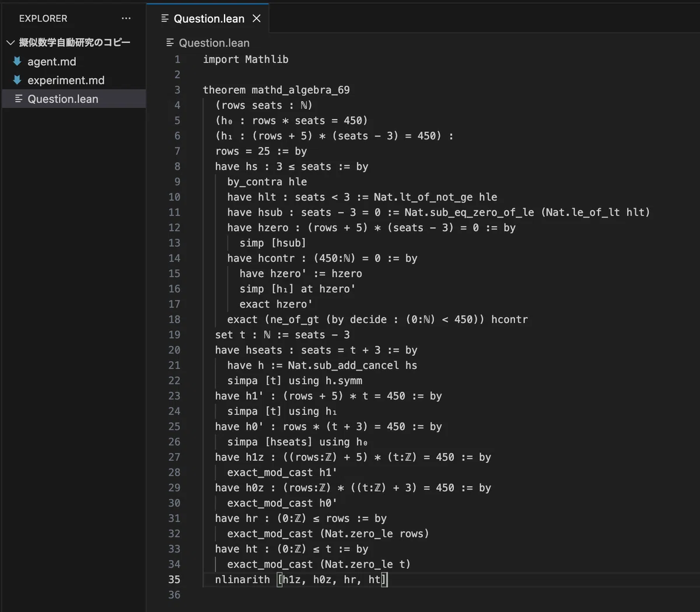The height and width of the screenshot is (612, 700).
Task: Click line number 1 in the gutter
Action: click(x=177, y=60)
